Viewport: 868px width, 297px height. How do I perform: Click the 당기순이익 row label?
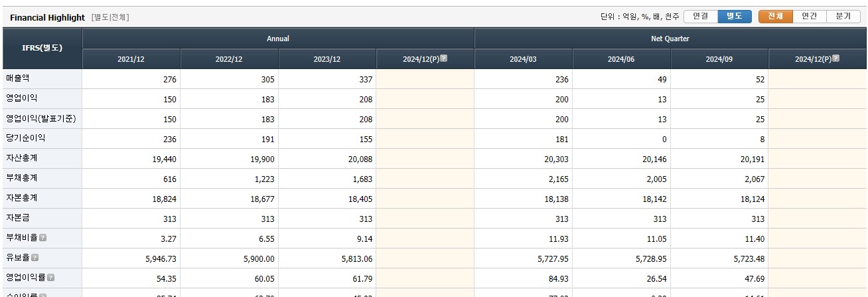click(26, 138)
